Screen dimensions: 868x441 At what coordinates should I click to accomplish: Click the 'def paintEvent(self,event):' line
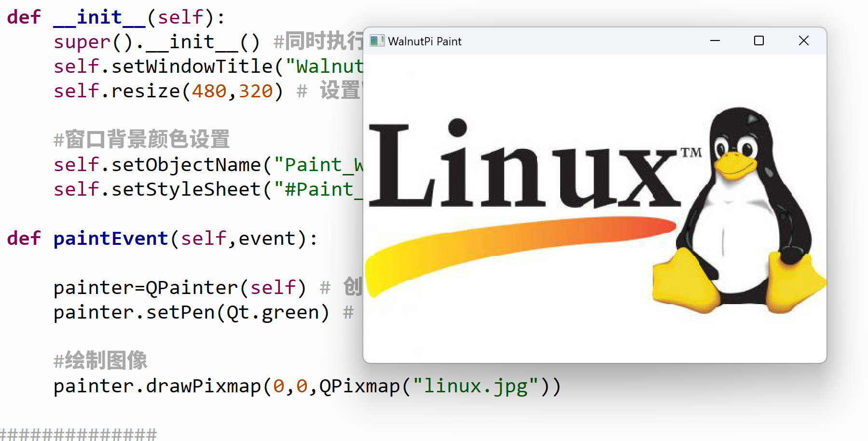(x=162, y=239)
